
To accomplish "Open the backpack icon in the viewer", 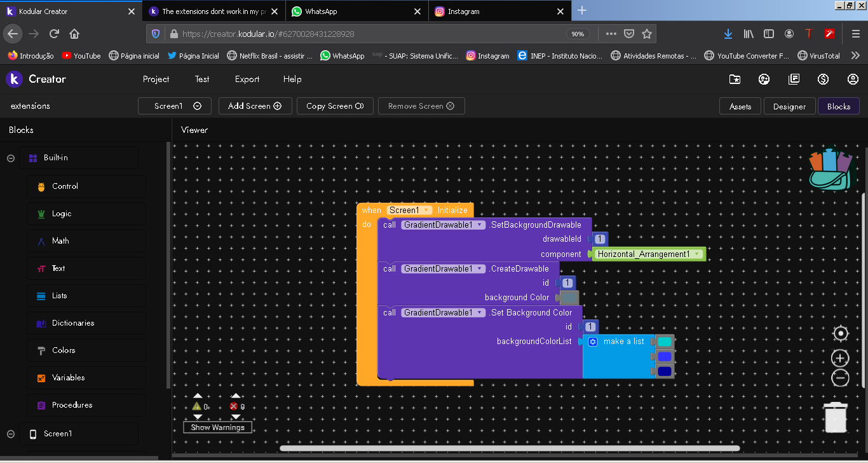I will pos(832,170).
